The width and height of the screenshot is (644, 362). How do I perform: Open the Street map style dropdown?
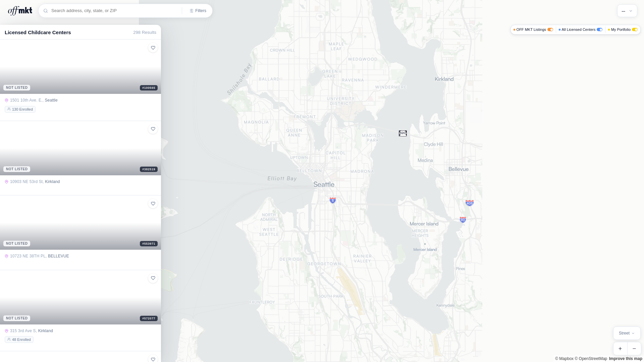coord(627,333)
